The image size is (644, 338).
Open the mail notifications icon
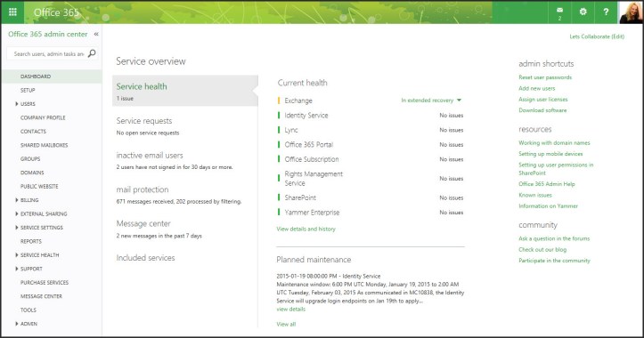click(559, 13)
